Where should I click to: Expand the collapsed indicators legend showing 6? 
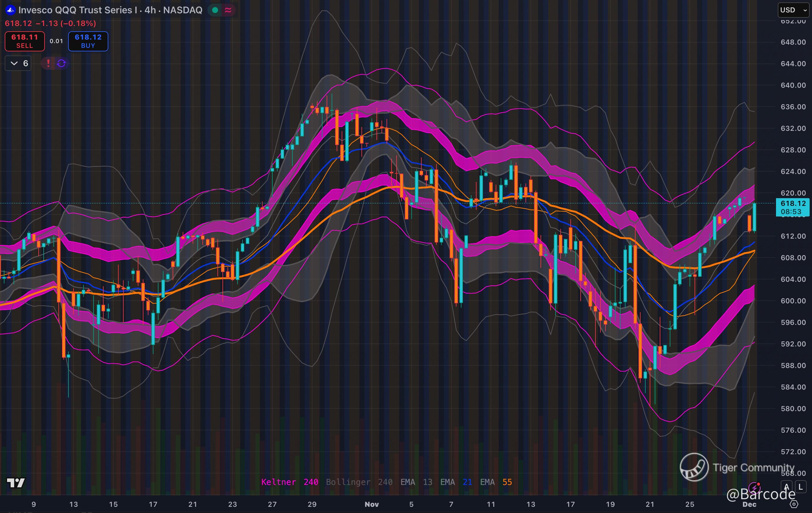[18, 63]
